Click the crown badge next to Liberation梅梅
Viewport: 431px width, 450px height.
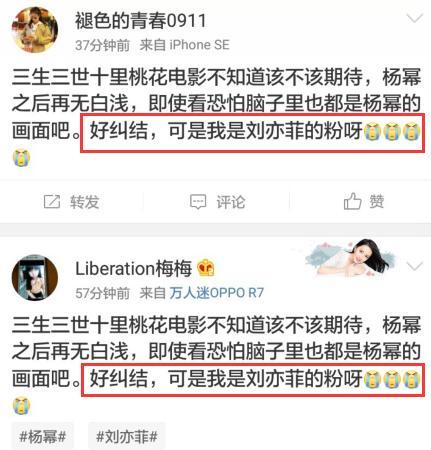pyautogui.click(x=206, y=268)
